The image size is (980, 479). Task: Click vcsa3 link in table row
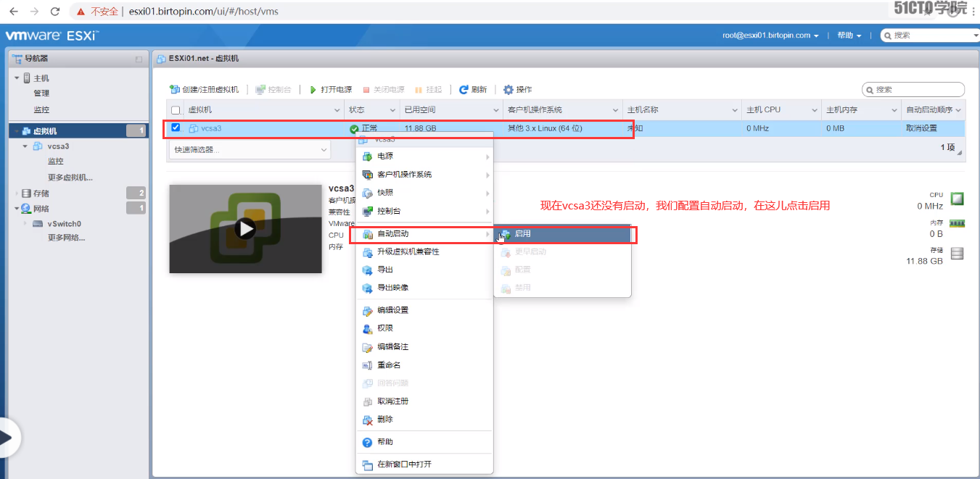coord(210,128)
